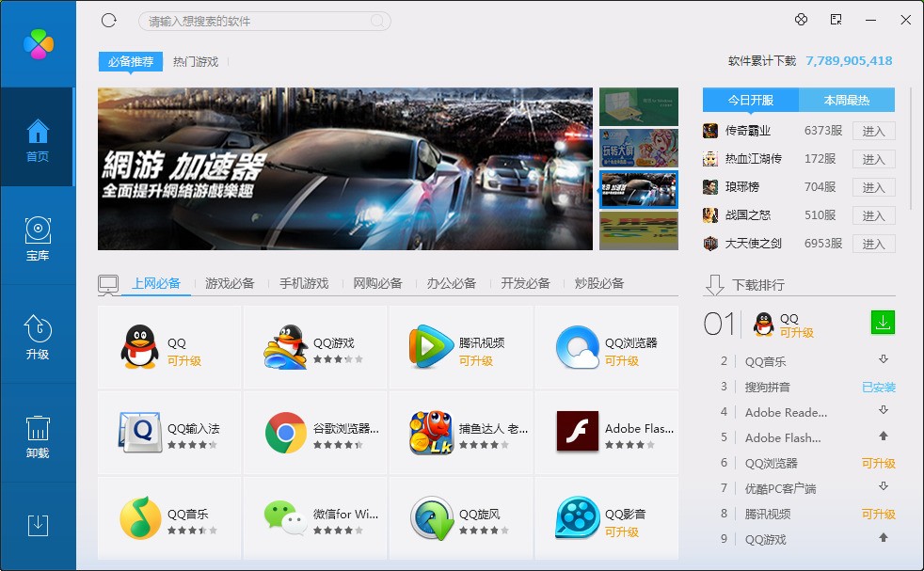Open the 宝库 library sidebar icon

(38, 239)
